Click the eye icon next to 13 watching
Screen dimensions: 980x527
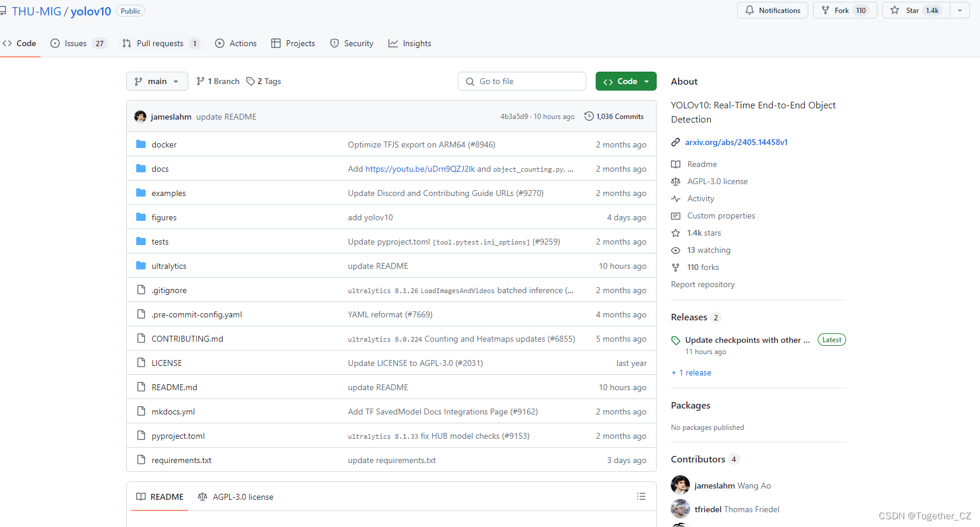pos(676,250)
